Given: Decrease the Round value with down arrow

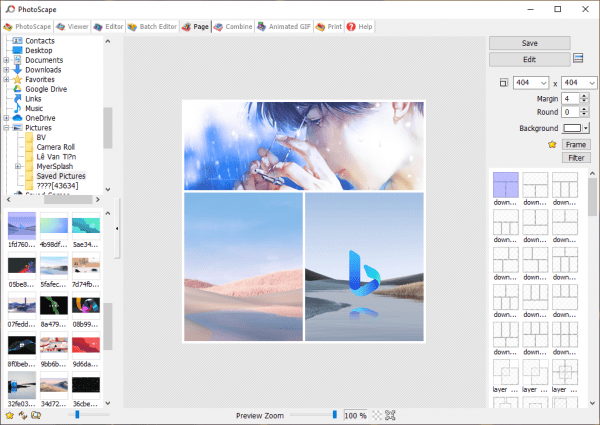Looking at the screenshot, I should tap(584, 114).
